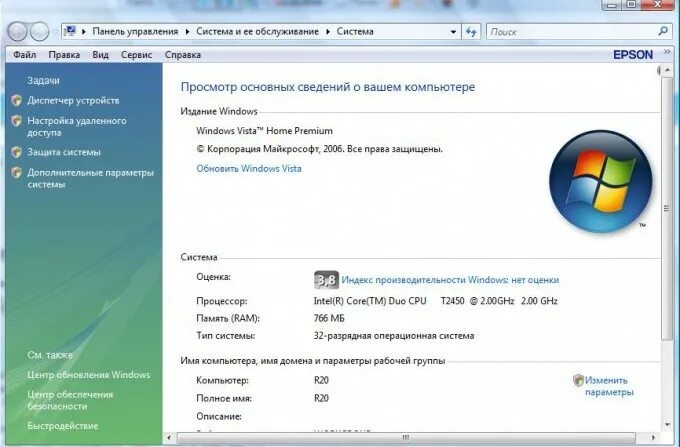
Task: Click the refresh button beside address bar
Action: point(471,32)
